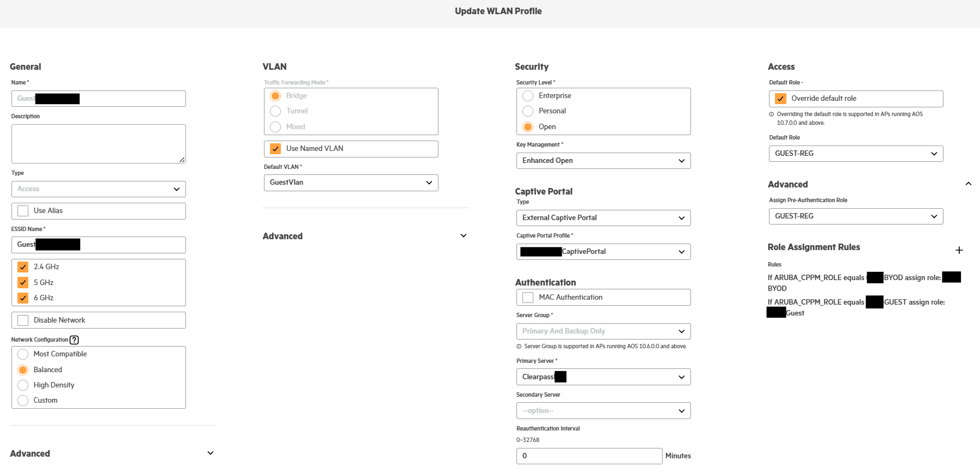Select the GUEST role assignment rule
This screenshot has width=980, height=473.
point(856,307)
